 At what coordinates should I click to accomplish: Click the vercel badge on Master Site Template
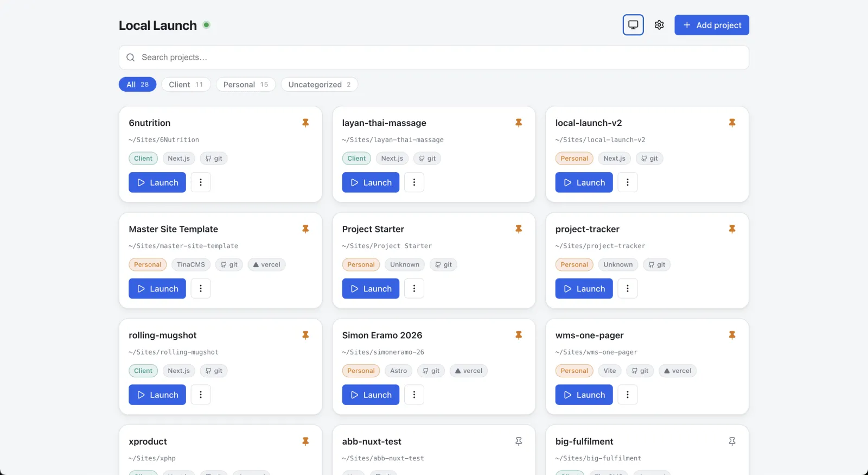click(266, 265)
